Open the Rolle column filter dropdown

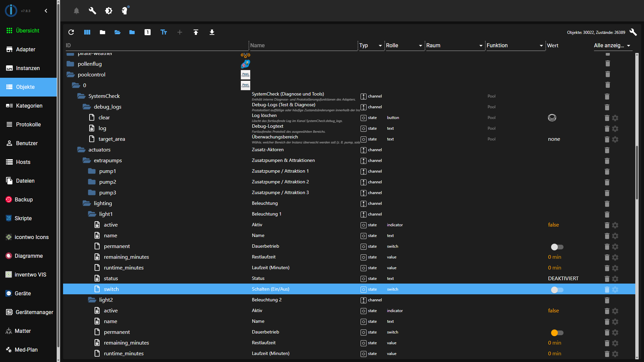(420, 46)
